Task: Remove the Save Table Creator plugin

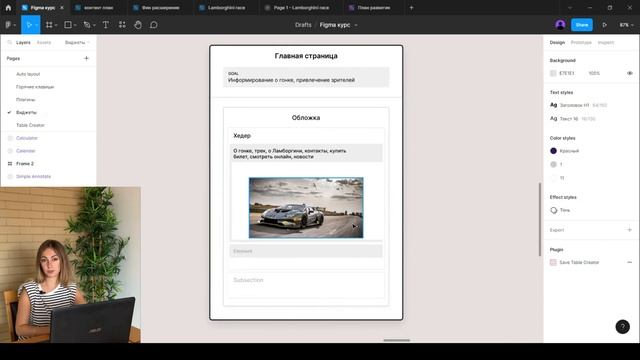Action: coord(629,262)
